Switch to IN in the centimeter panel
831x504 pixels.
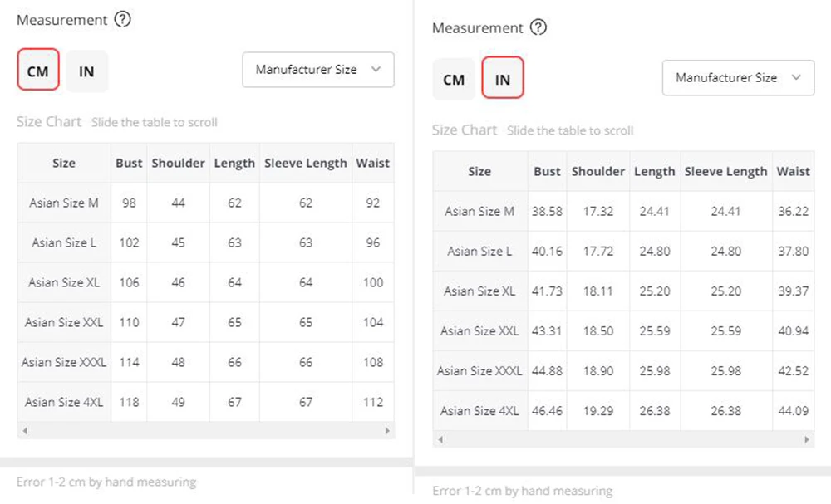pyautogui.click(x=86, y=71)
